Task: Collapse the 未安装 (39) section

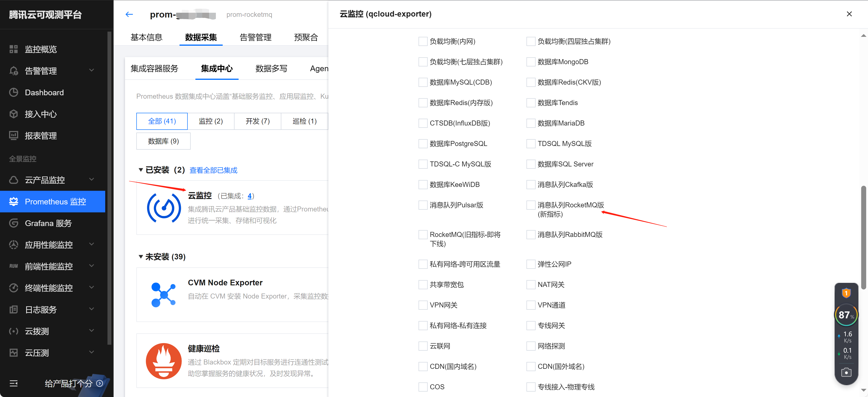Action: coord(141,257)
